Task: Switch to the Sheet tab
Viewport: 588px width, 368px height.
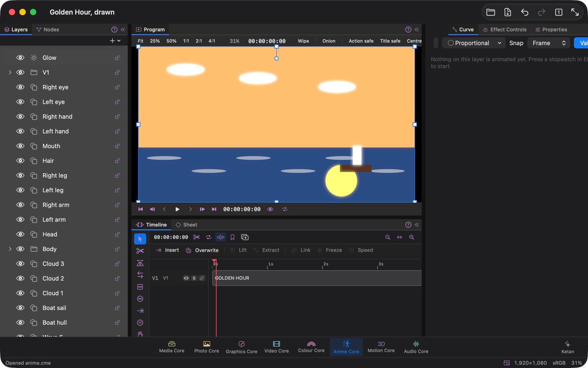Action: 186,225
